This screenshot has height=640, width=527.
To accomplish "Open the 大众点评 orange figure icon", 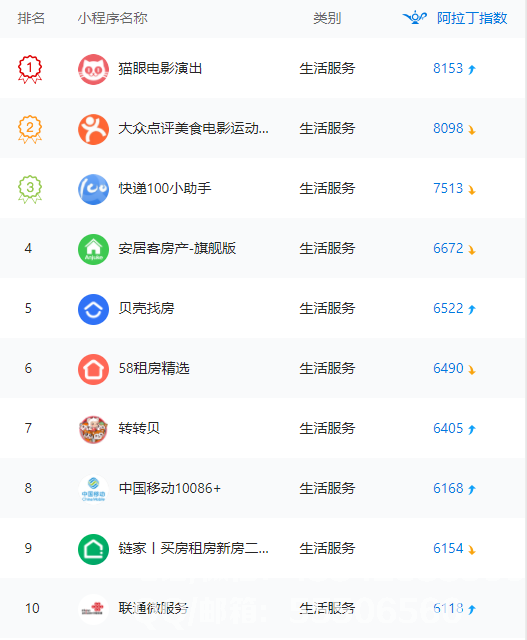I will click(x=93, y=129).
